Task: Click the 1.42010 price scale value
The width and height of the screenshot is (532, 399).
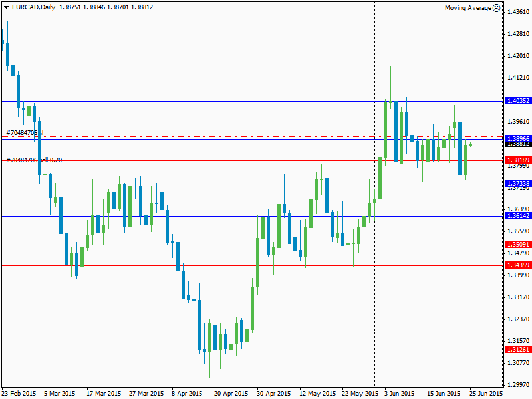Action: [x=518, y=56]
